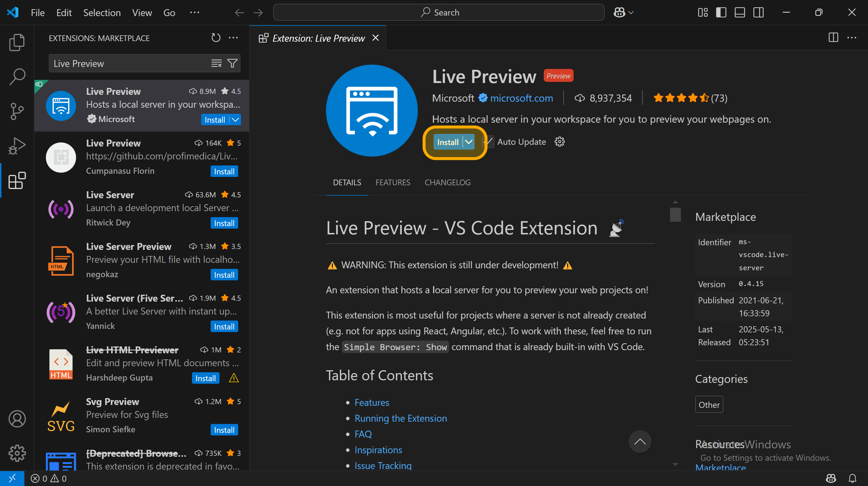Screen dimensions: 868x486
Task: Open the Accounts icon
Action: (17, 419)
